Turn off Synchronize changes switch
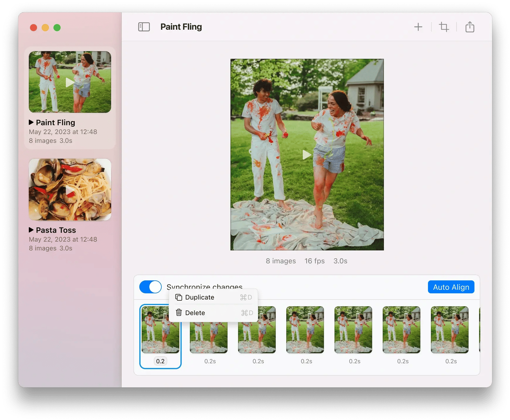This screenshot has height=420, width=510. click(x=150, y=287)
